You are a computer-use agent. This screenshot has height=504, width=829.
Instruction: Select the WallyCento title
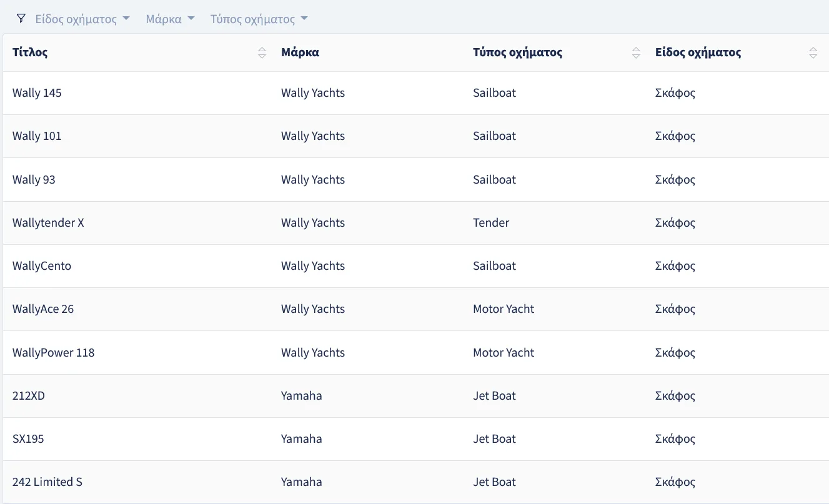42,266
